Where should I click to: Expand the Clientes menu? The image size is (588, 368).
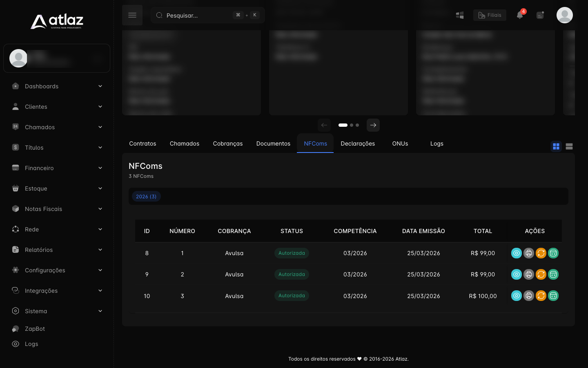57,107
